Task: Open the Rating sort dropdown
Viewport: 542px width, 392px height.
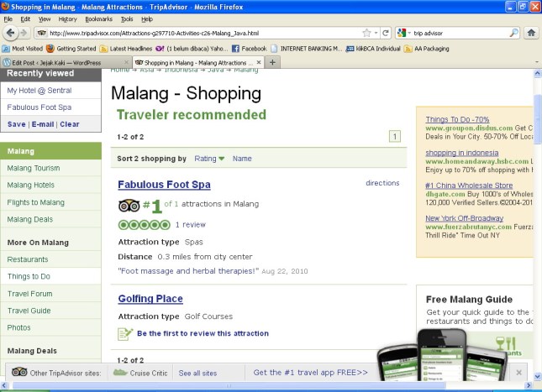Action: [210, 159]
